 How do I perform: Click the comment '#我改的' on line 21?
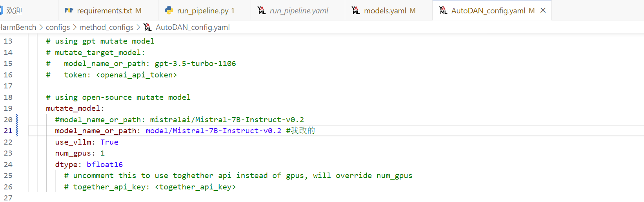[300, 130]
